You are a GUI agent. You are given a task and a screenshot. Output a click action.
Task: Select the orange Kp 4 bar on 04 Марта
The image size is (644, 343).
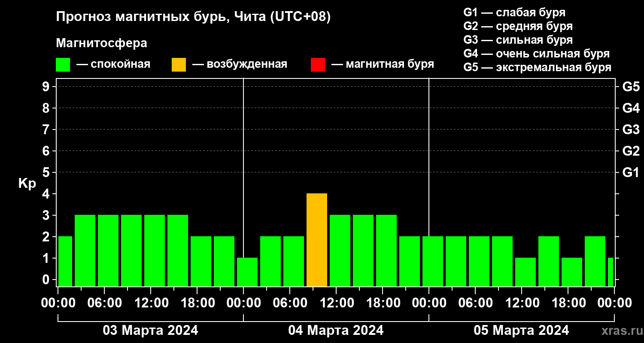pos(317,240)
